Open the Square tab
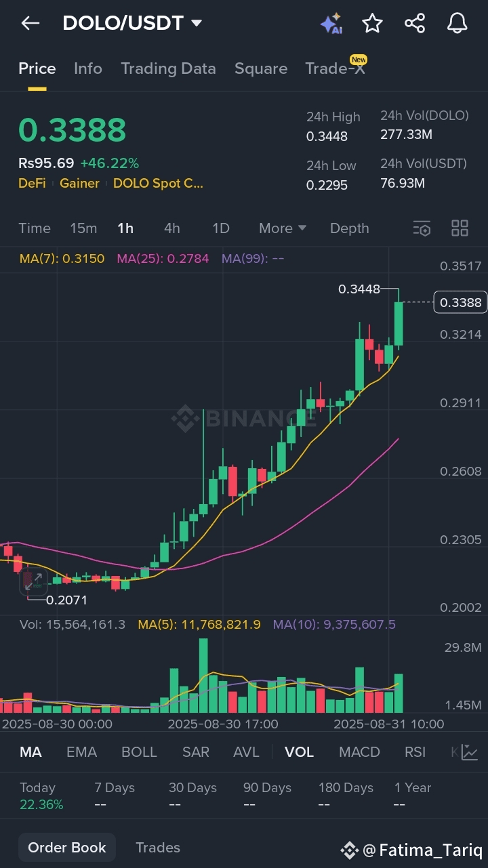The image size is (488, 868). tap(261, 68)
